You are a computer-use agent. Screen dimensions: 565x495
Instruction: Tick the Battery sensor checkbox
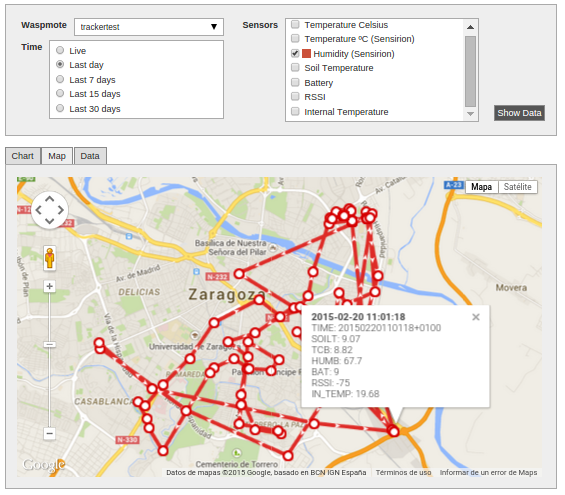tap(295, 82)
